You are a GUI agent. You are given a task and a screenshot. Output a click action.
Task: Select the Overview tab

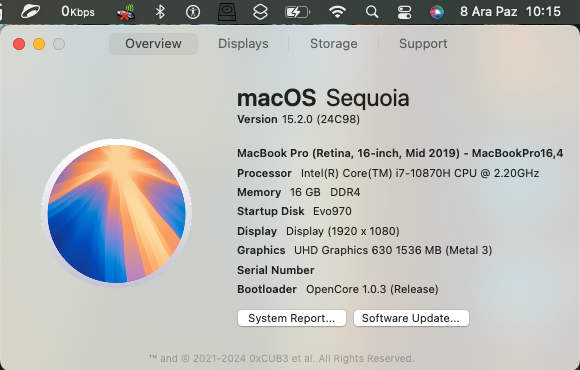coord(153,44)
